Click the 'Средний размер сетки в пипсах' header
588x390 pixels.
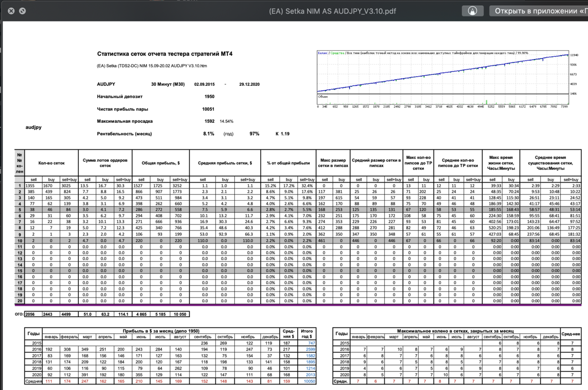coord(376,163)
